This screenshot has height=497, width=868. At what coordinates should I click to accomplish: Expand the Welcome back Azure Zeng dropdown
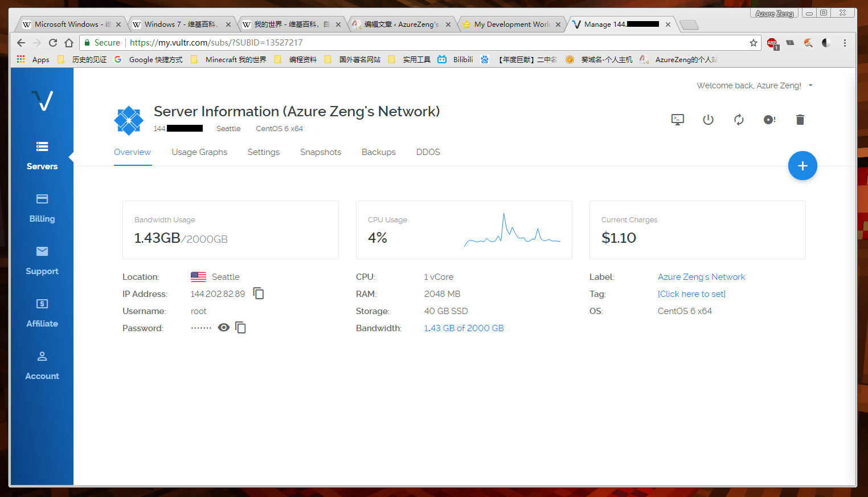(754, 85)
